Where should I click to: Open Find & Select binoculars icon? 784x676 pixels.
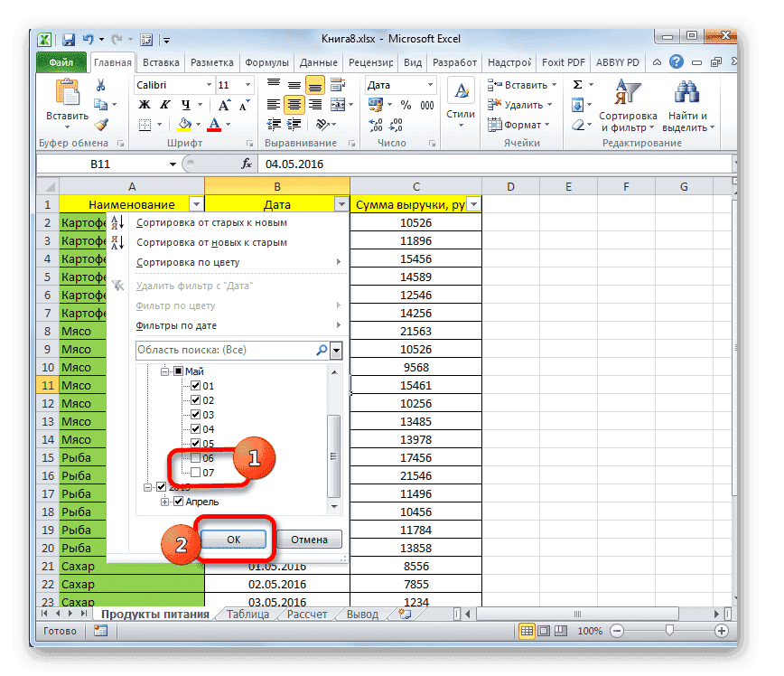click(x=687, y=91)
